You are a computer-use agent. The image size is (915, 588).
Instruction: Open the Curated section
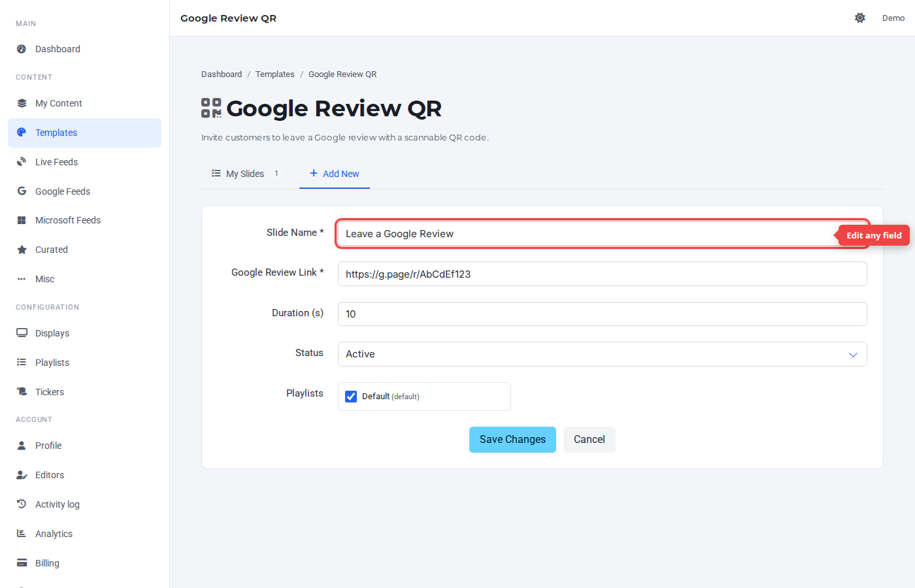click(84, 250)
